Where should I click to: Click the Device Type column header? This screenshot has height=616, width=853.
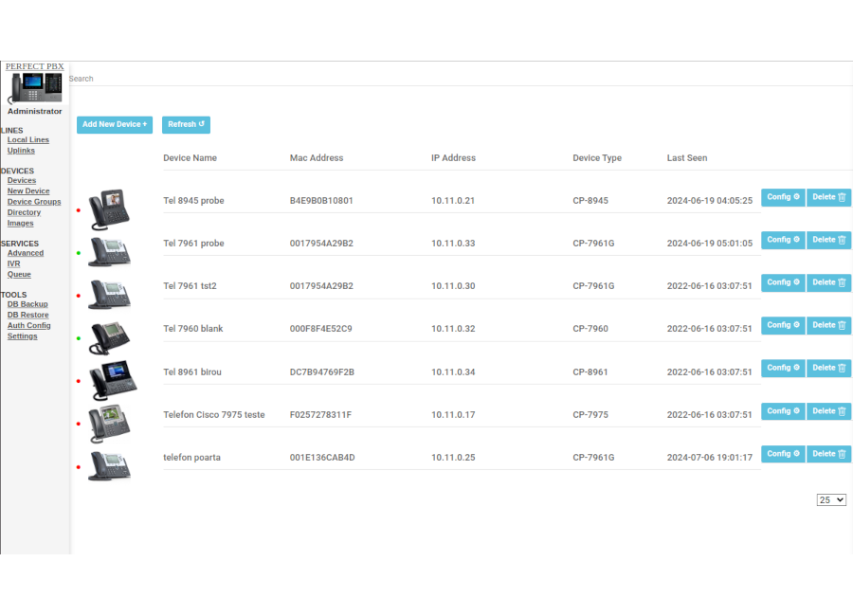click(597, 158)
